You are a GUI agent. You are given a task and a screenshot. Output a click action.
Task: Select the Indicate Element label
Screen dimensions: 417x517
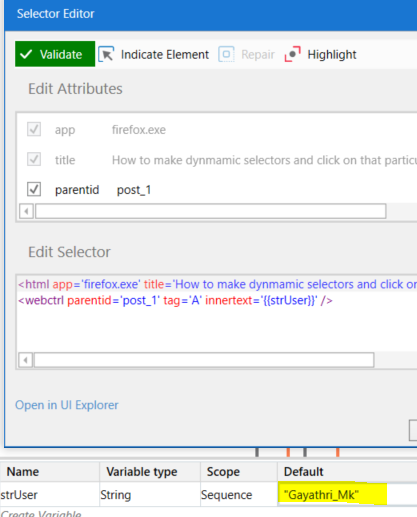[165, 54]
